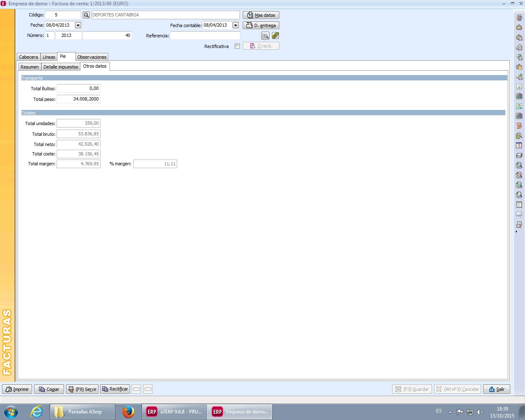The height and width of the screenshot is (420, 525).
Task: Open the Fecha contable date dropdown
Action: coord(235,25)
